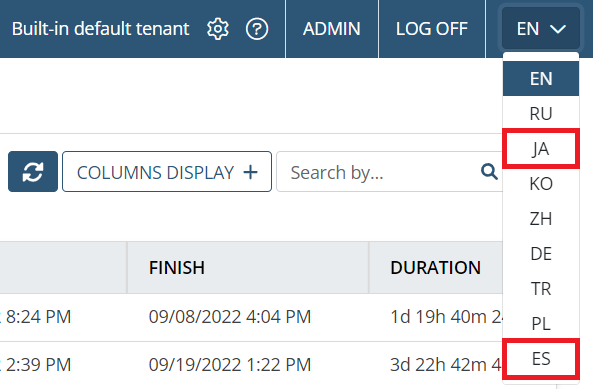593x389 pixels.
Task: Select PL language option
Action: (541, 324)
